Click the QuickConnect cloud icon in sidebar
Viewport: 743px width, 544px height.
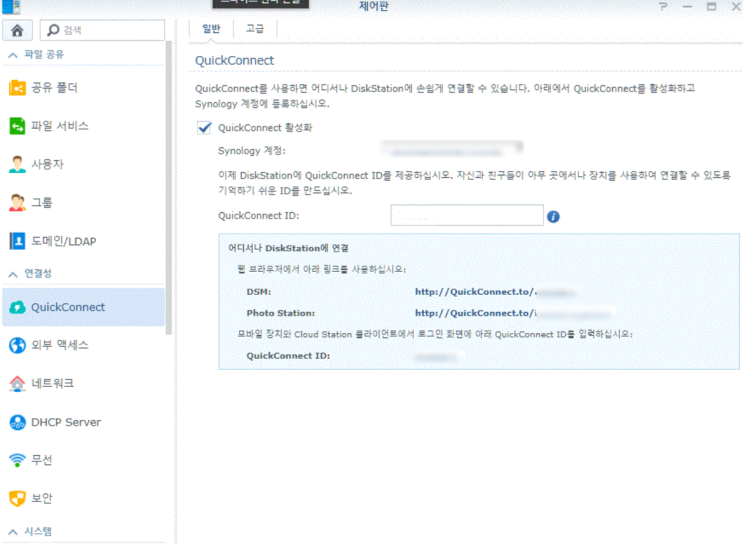[18, 307]
